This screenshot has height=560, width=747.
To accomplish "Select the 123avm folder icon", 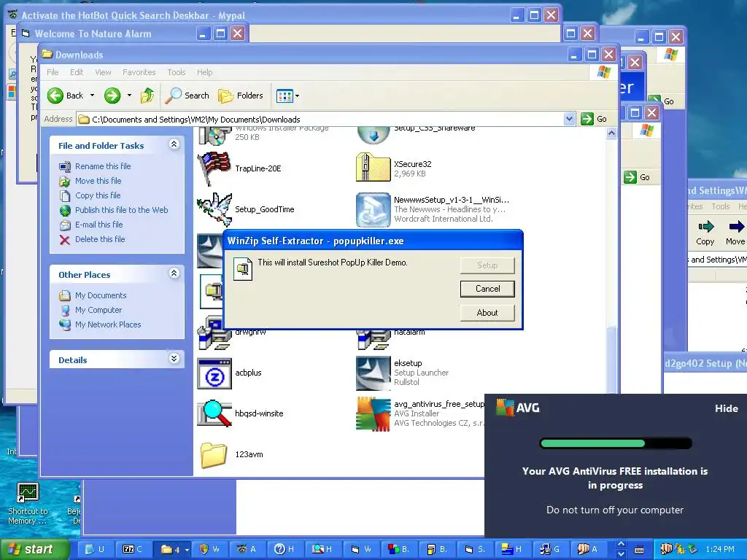I will coord(214,455).
